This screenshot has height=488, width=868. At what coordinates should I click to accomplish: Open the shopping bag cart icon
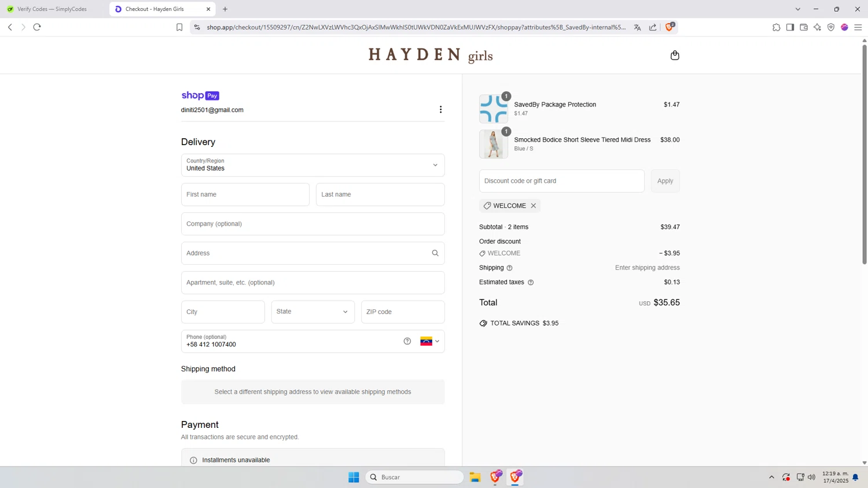pyautogui.click(x=675, y=56)
